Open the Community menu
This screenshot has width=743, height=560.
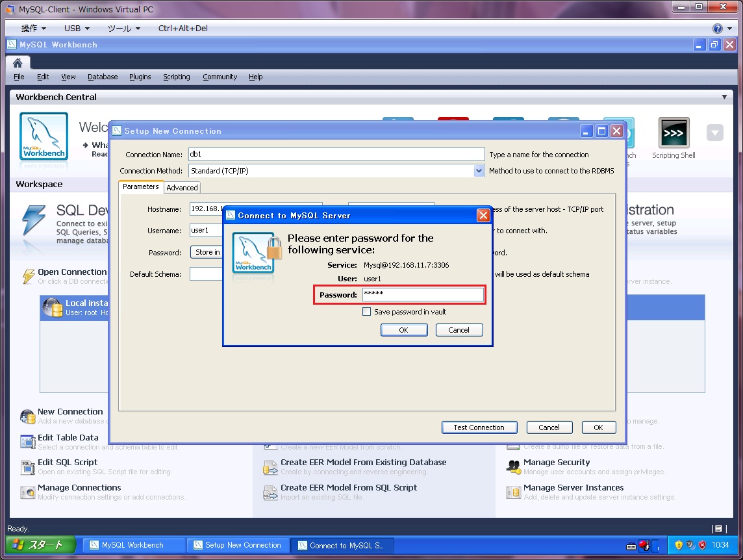coord(220,77)
